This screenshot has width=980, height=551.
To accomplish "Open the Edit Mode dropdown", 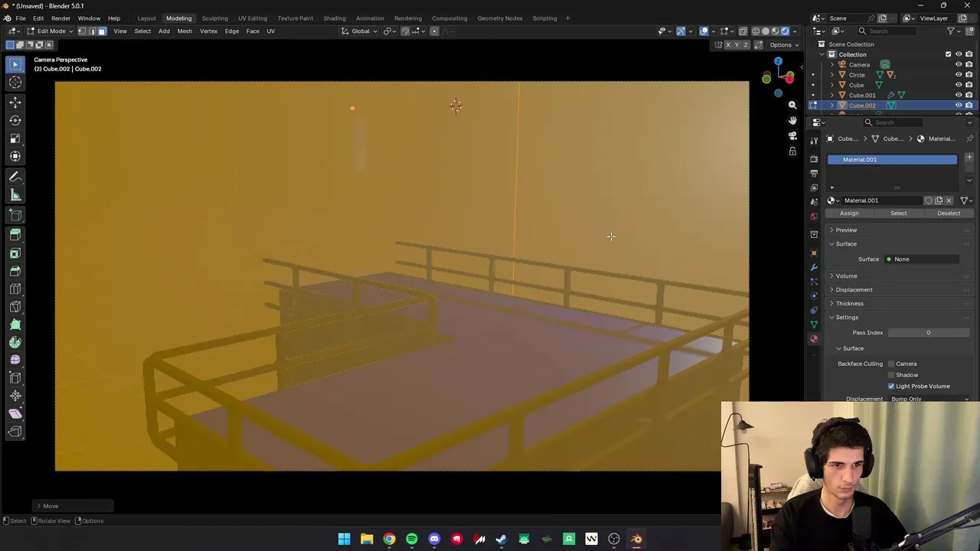I will pyautogui.click(x=50, y=31).
